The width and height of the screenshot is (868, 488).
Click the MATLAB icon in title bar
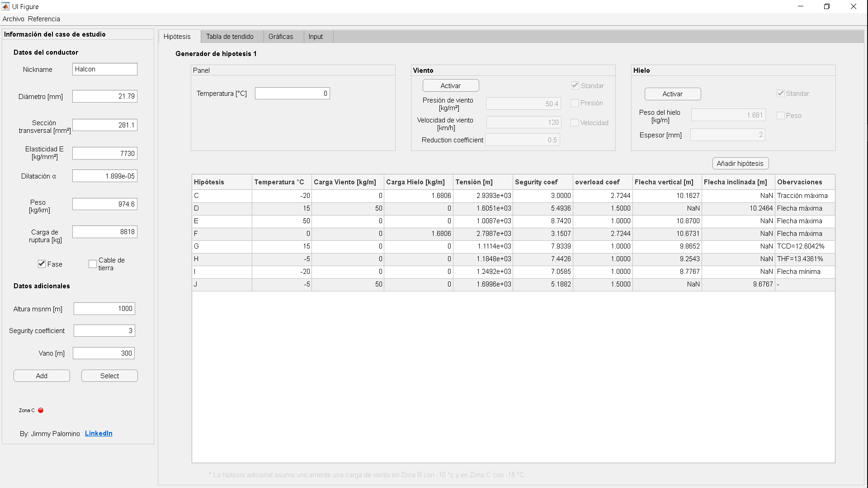pos(5,6)
